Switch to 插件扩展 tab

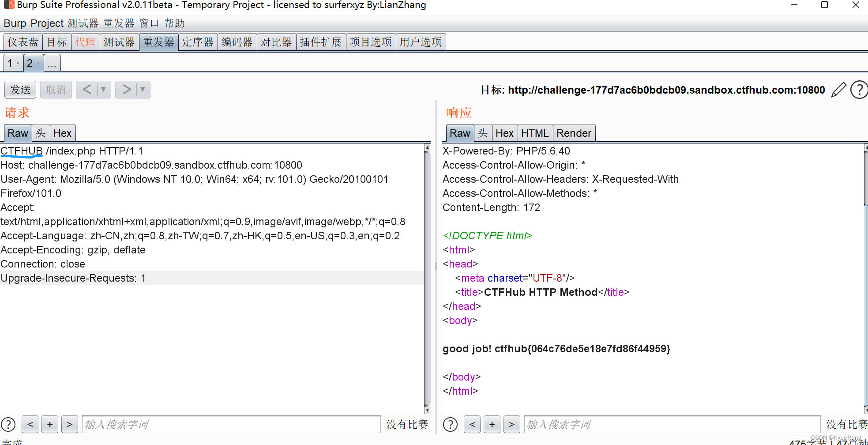pyautogui.click(x=321, y=42)
